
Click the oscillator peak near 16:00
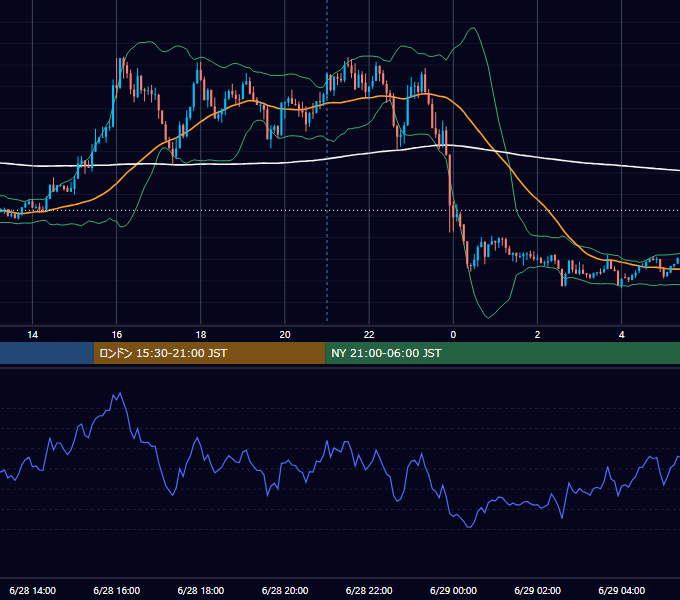[120, 393]
